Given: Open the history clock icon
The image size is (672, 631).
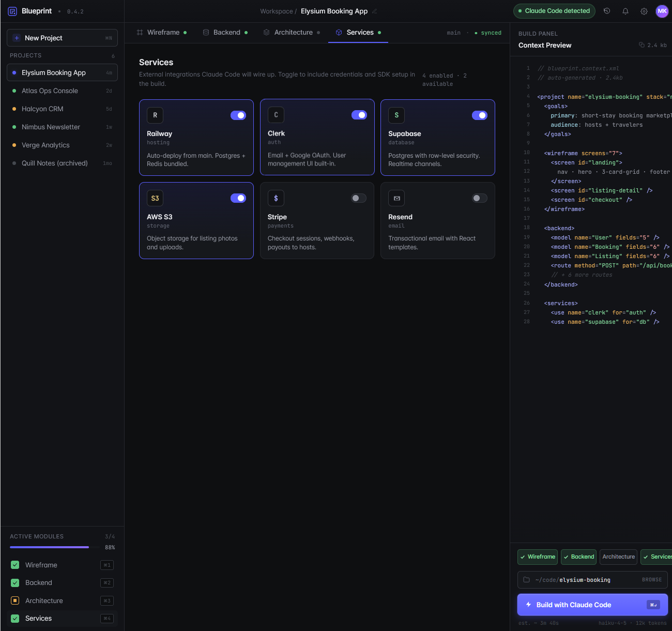Looking at the screenshot, I should pos(607,11).
